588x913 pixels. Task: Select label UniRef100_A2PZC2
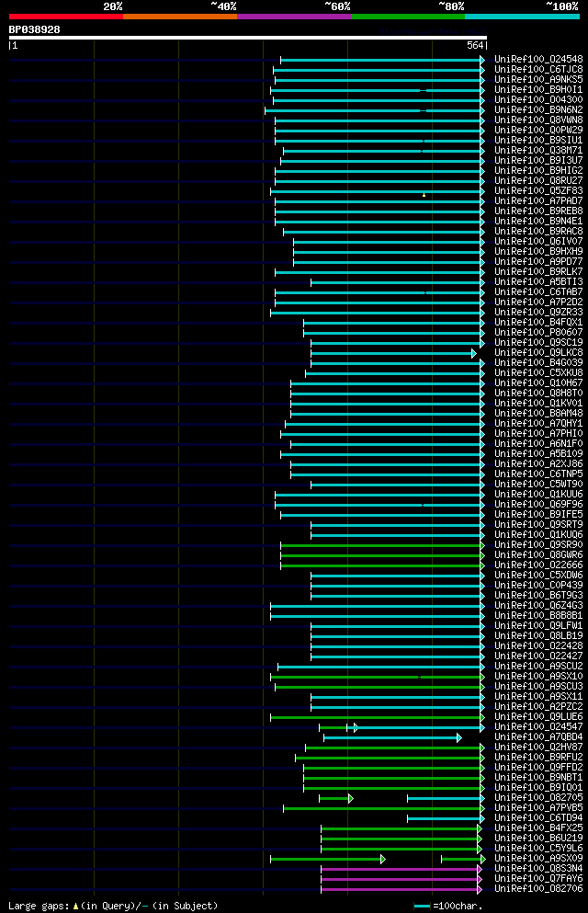click(538, 707)
